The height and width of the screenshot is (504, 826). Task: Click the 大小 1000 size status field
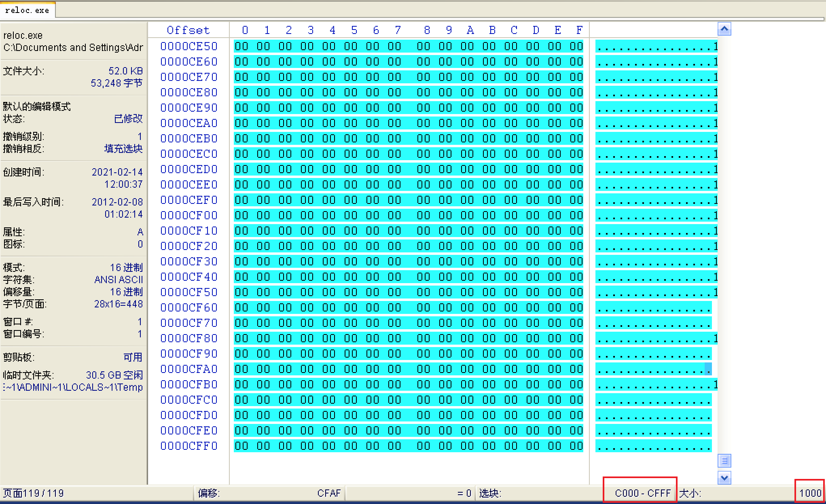pyautogui.click(x=810, y=493)
